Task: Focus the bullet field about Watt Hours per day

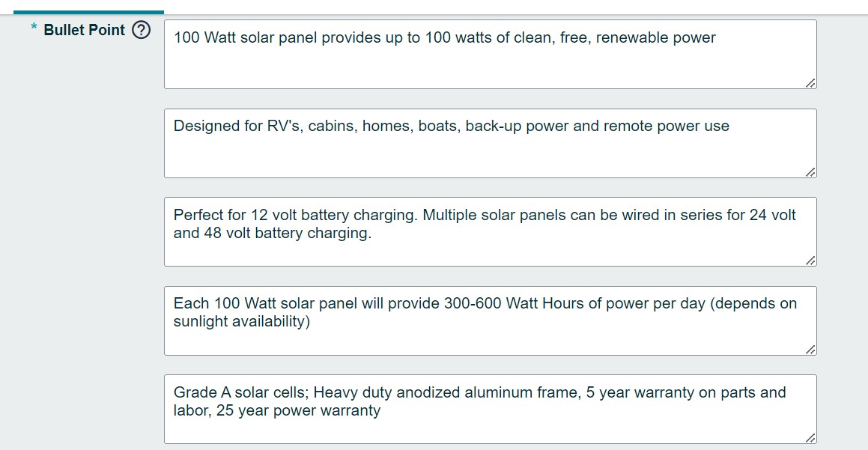Action: 491,321
